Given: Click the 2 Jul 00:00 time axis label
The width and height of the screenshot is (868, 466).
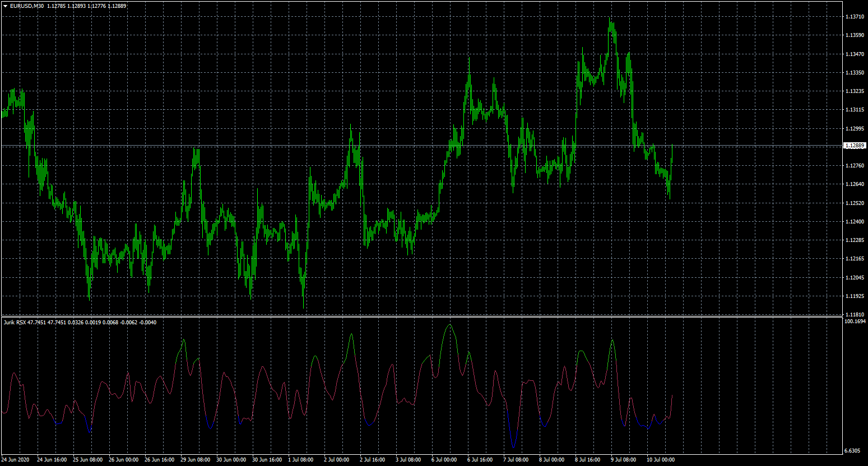Looking at the screenshot, I should point(337,460).
